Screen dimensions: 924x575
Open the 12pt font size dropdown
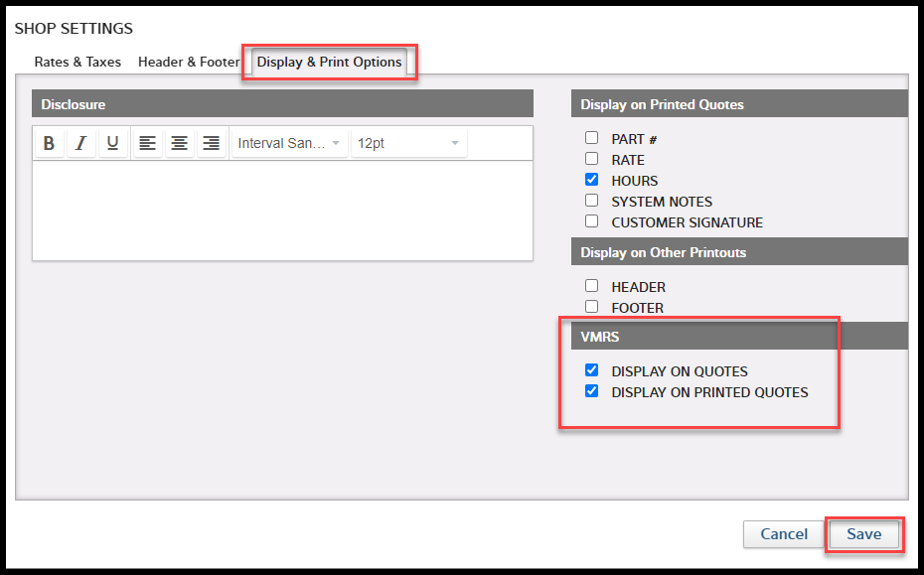click(x=408, y=142)
